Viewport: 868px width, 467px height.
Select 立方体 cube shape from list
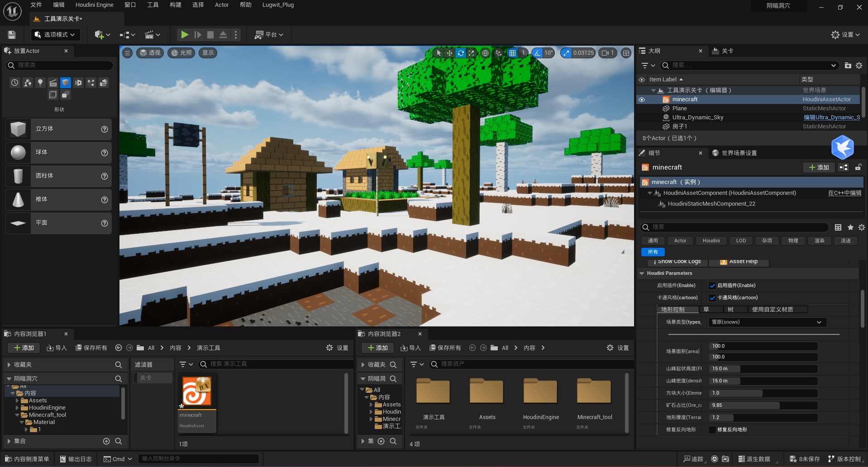pyautogui.click(x=59, y=129)
